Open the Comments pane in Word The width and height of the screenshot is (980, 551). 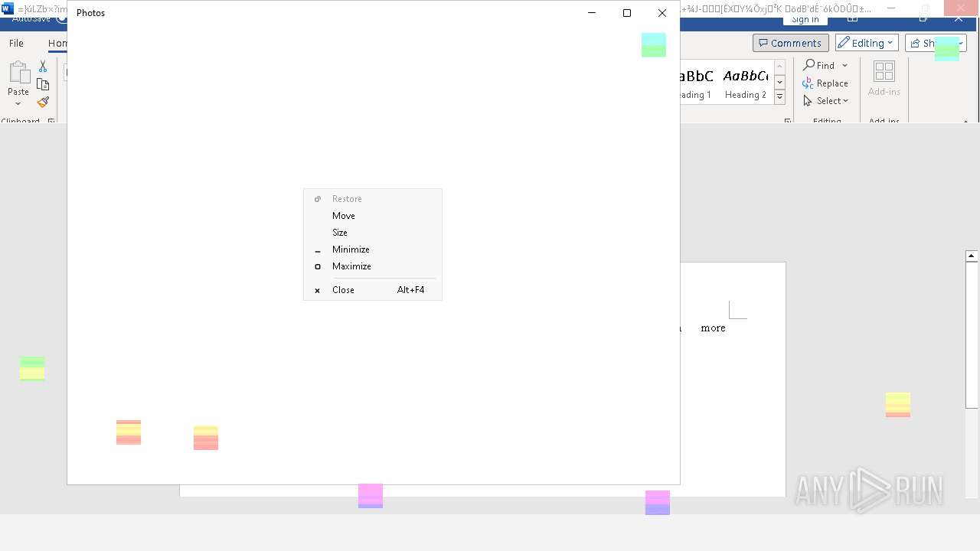coord(790,43)
